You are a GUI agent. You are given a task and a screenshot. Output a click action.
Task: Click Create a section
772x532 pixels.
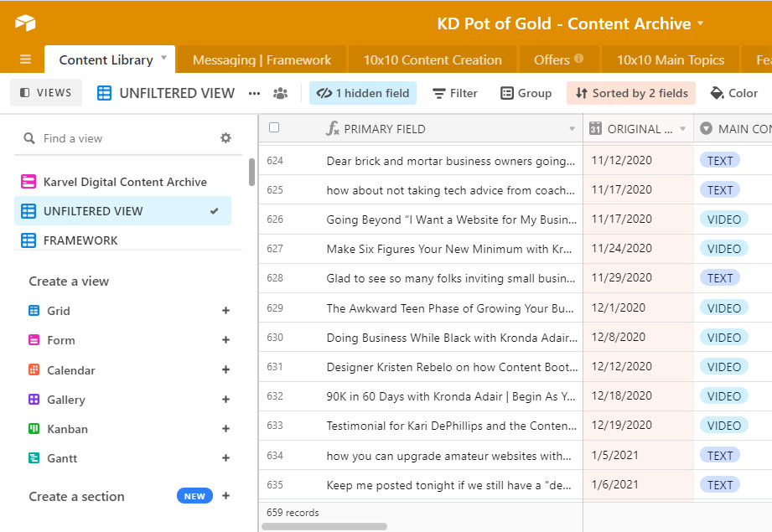click(76, 496)
